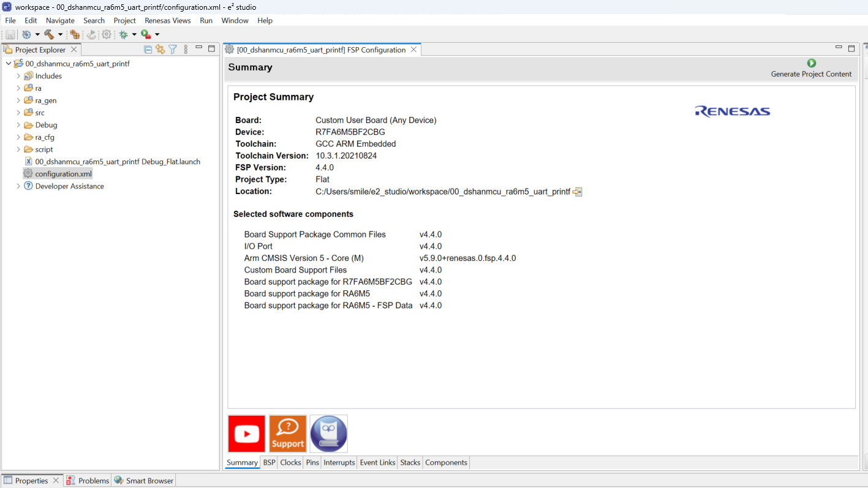The image size is (868, 488).
Task: Minimize the FSP Configuration editor area
Action: [x=839, y=47]
